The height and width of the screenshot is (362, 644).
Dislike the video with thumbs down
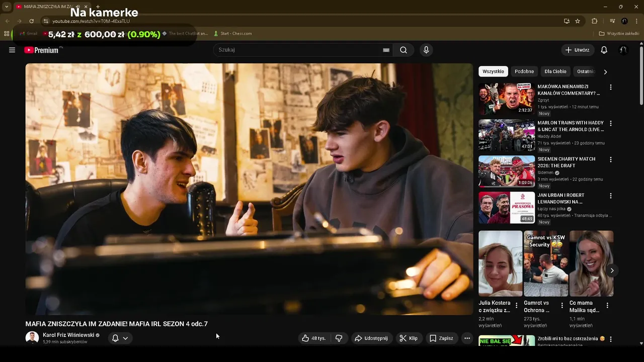tap(339, 338)
